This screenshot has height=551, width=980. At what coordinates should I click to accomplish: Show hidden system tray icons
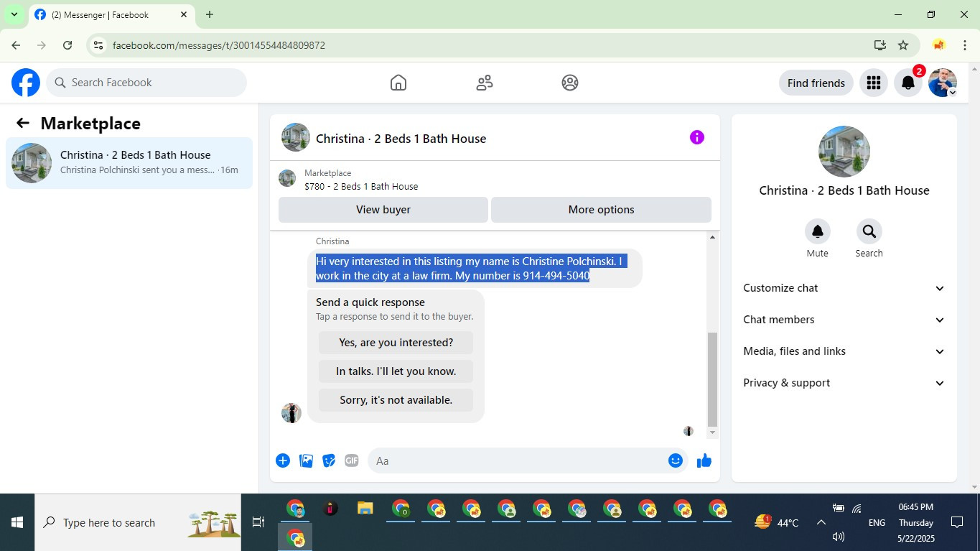click(821, 522)
